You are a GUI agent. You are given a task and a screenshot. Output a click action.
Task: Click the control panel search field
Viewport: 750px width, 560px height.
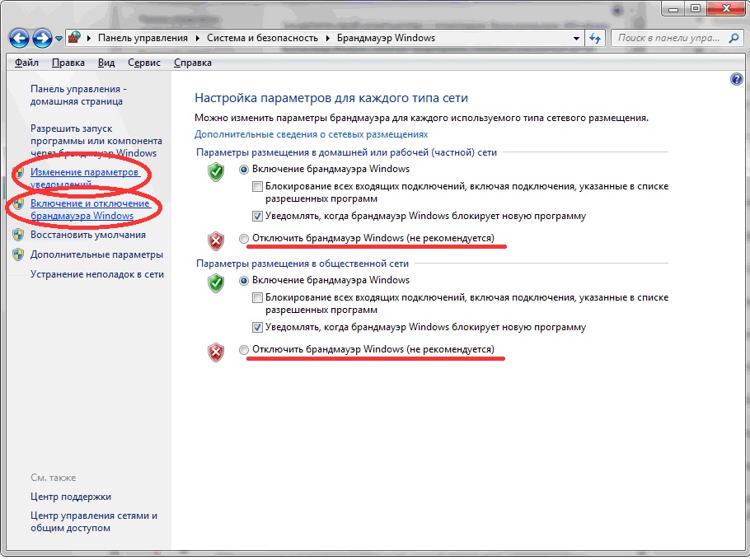[668, 38]
